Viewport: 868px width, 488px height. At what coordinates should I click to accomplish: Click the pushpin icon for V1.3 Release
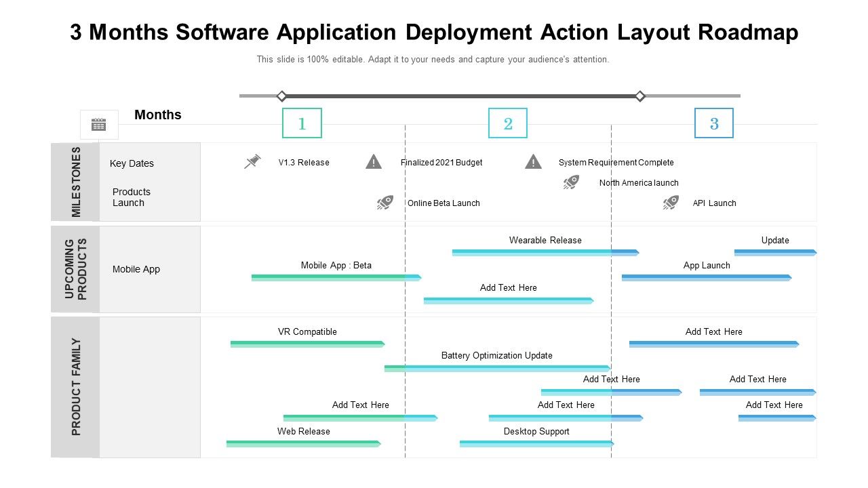click(x=253, y=161)
